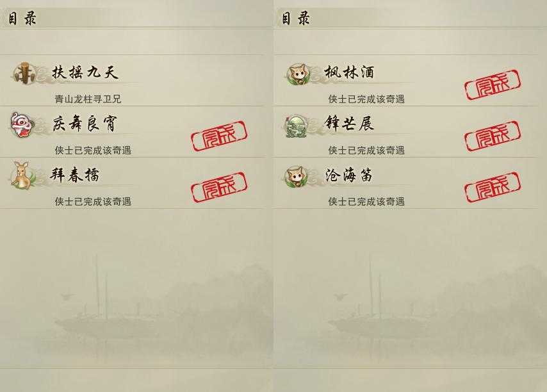Click the wooden pillar icon for 扶摇九天
This screenshot has height=392, width=547.
pos(24,74)
